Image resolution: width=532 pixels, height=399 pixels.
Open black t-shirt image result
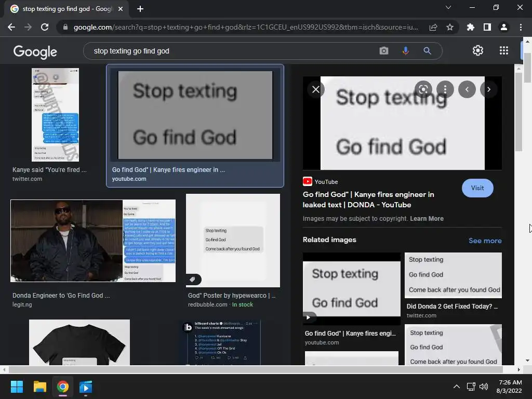[79, 342]
